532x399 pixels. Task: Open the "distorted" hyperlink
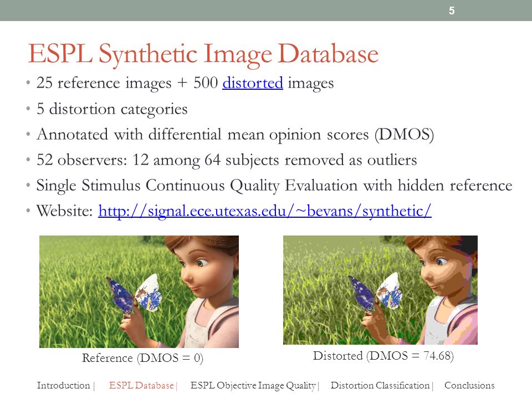(253, 83)
